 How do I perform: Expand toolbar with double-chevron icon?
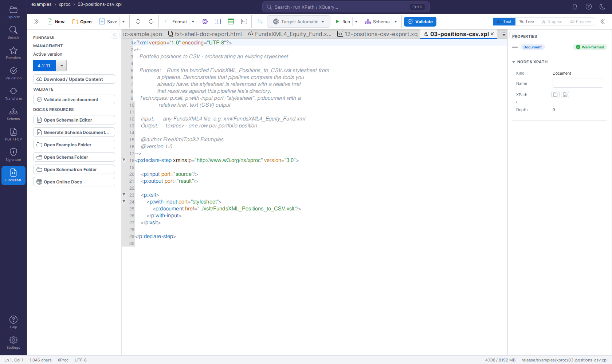coord(36,21)
